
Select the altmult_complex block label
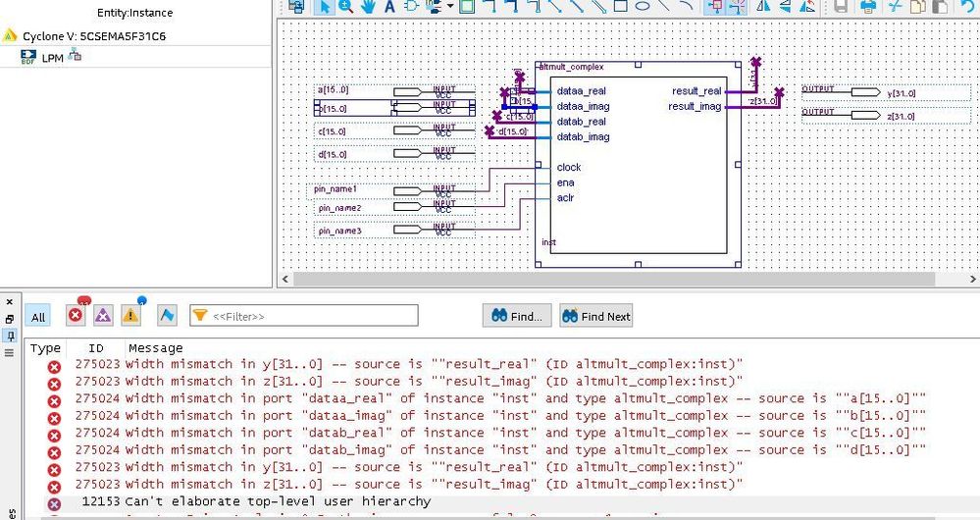click(x=571, y=67)
